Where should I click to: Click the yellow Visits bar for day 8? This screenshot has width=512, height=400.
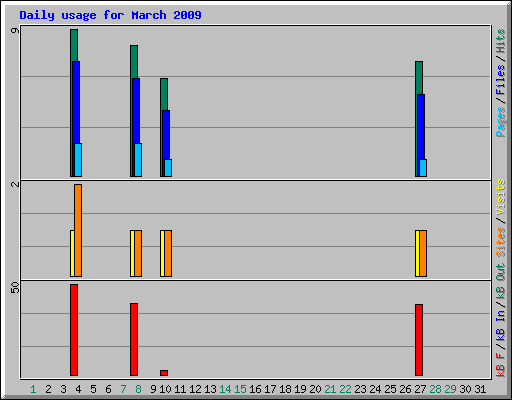(x=132, y=253)
